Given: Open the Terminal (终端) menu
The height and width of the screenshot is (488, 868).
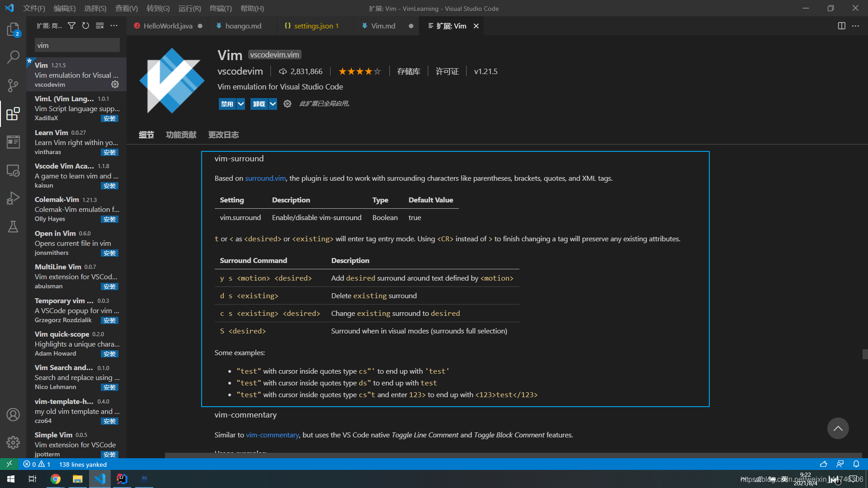Looking at the screenshot, I should pyautogui.click(x=220, y=8).
